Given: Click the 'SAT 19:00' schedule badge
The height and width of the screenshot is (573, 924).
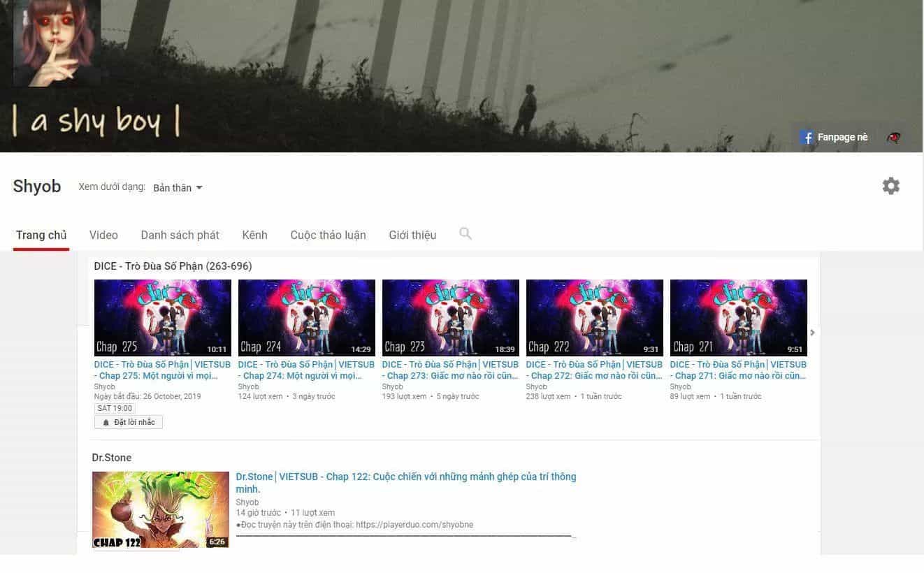Looking at the screenshot, I should click(x=115, y=408).
